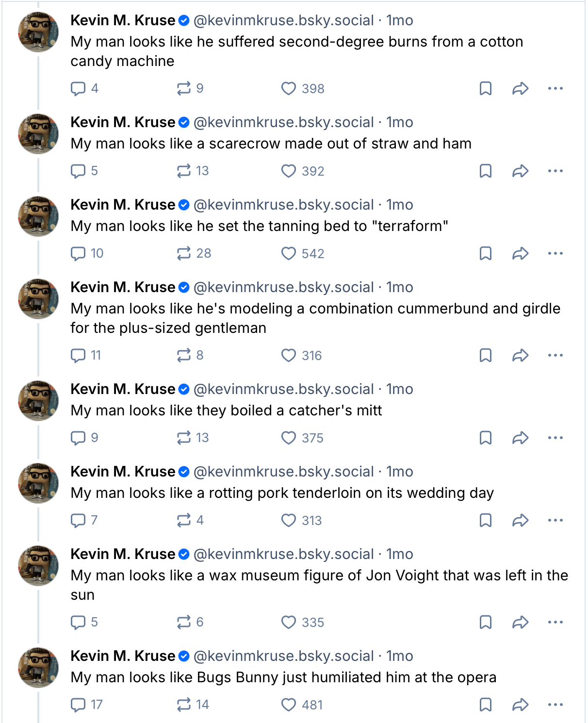Viewport: 588px width, 723px height.
Task: Bookmark the scarecrow straw and ham post
Action: (486, 171)
